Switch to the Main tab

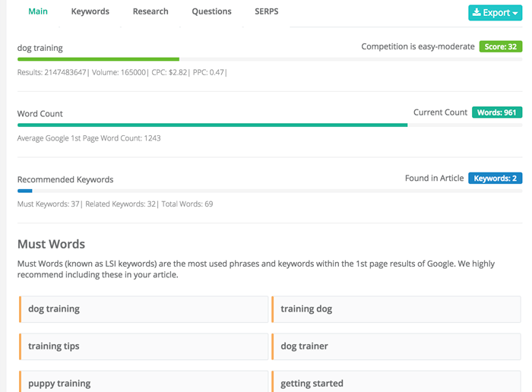tap(38, 11)
